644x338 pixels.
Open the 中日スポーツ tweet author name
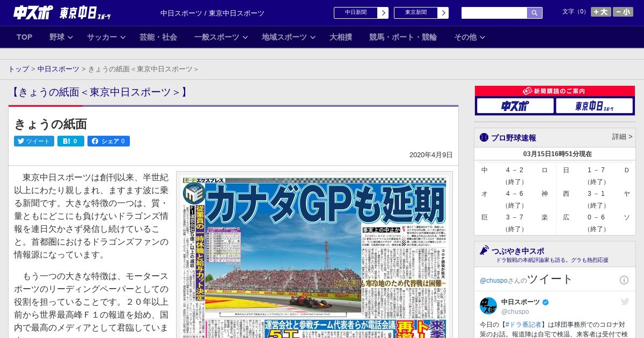click(x=521, y=302)
